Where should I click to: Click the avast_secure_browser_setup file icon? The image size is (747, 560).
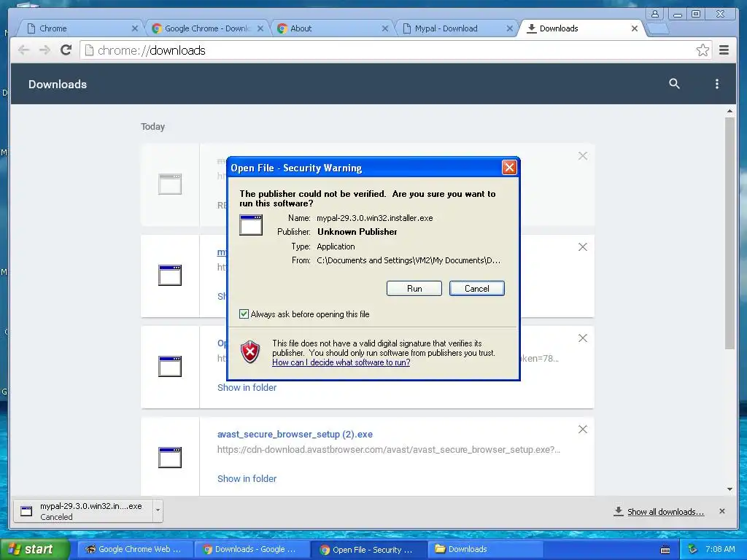170,457
